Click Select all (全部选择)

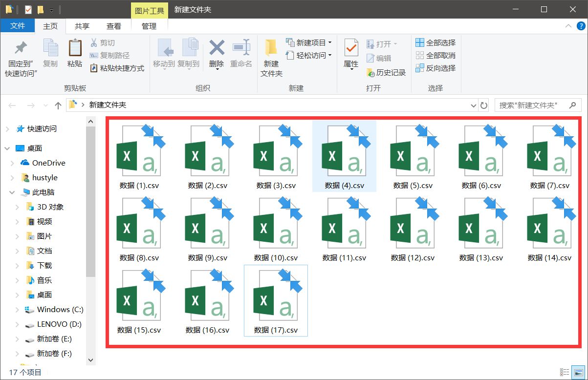(436, 42)
